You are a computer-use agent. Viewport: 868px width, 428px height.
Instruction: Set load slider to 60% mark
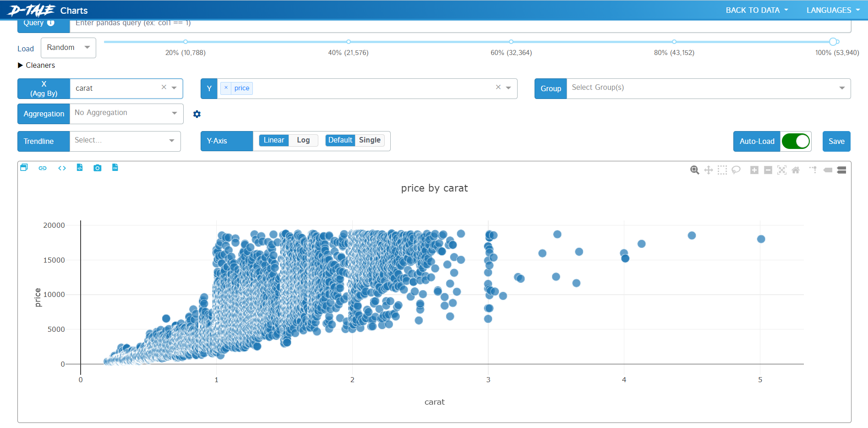[x=511, y=42]
